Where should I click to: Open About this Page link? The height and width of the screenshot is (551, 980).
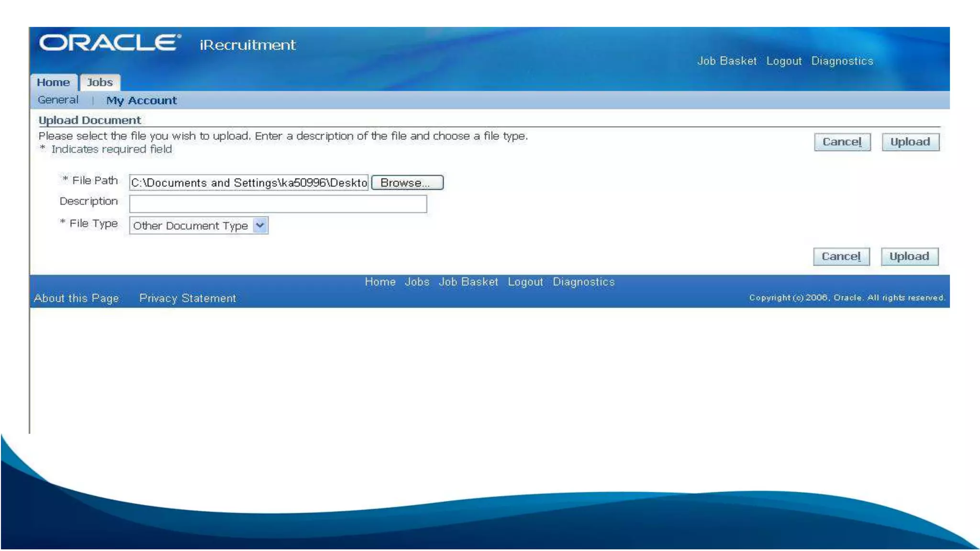point(76,298)
